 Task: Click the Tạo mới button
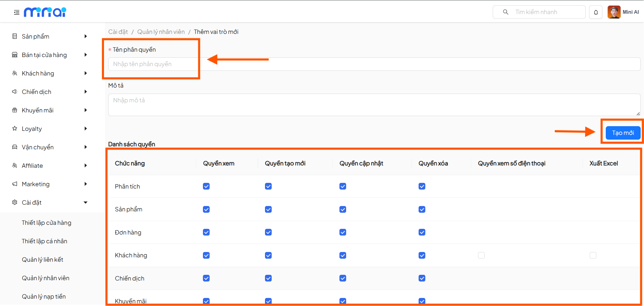[x=623, y=133]
